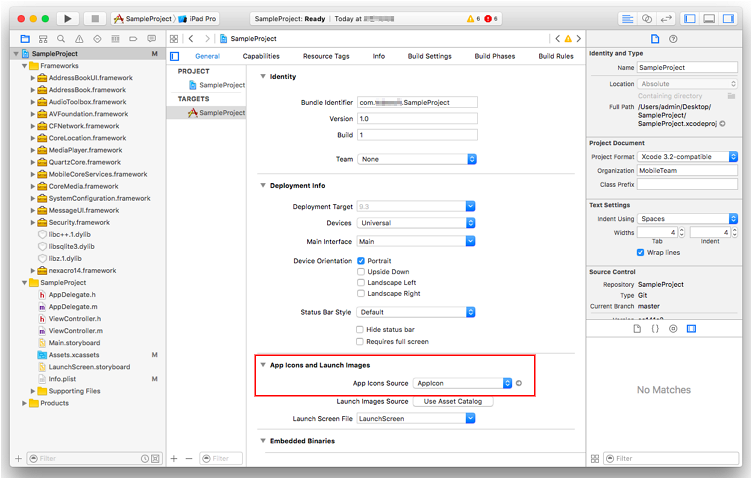Uncheck the Portrait orientation checkbox
The width and height of the screenshot is (752, 479).
361,260
